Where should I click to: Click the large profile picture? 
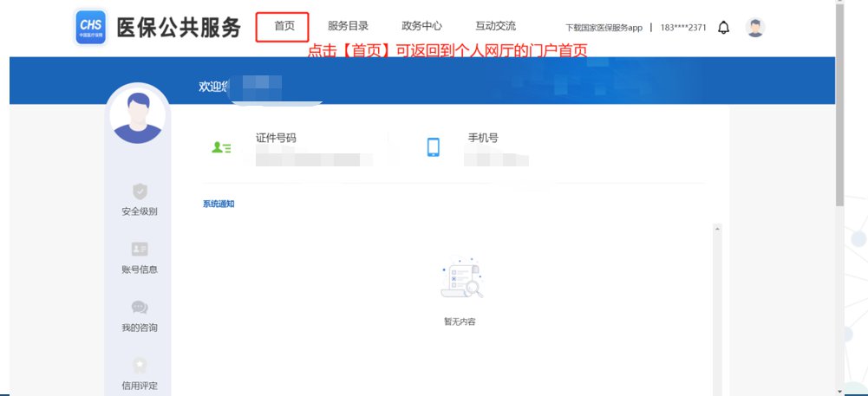137,117
